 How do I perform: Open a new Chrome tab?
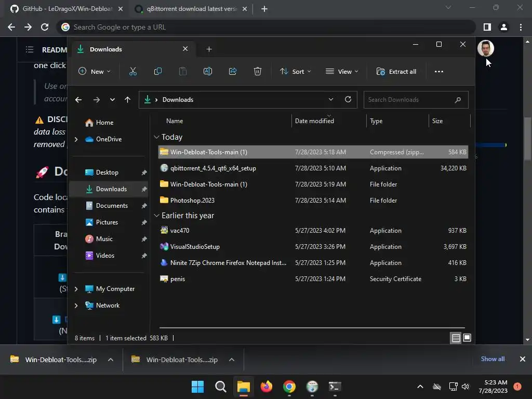tap(264, 9)
